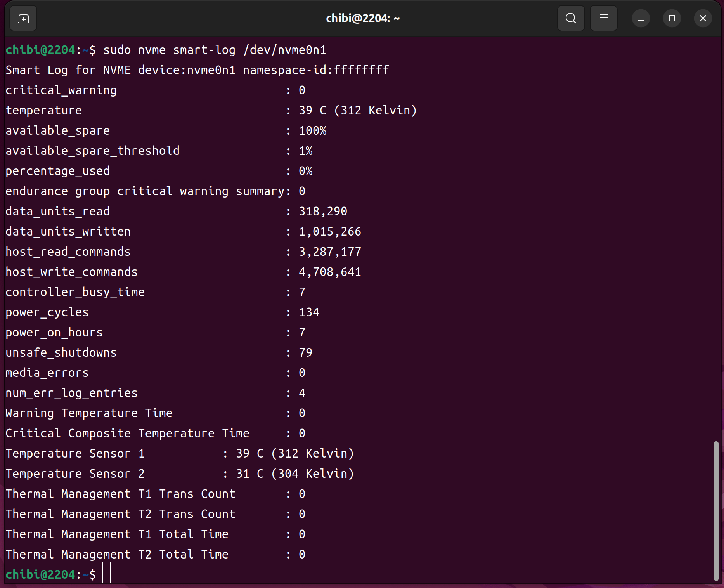Click the cursor at the bottom prompt

coord(107,572)
